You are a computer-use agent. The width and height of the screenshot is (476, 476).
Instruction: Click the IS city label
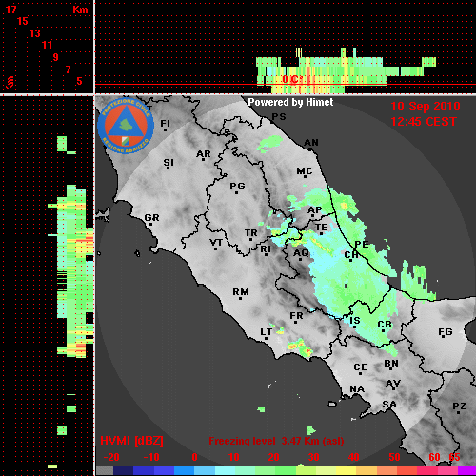[x=355, y=321]
